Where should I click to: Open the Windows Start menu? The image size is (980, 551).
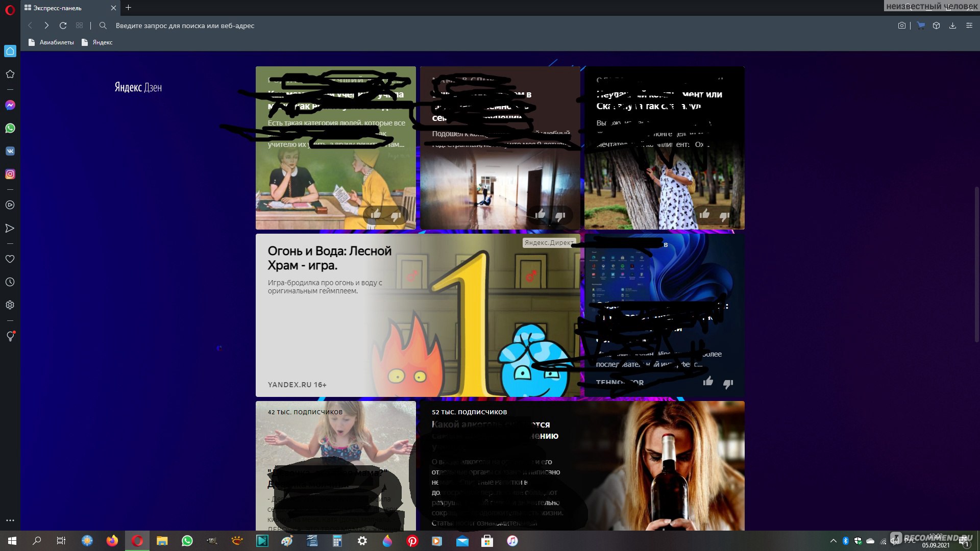point(12,541)
